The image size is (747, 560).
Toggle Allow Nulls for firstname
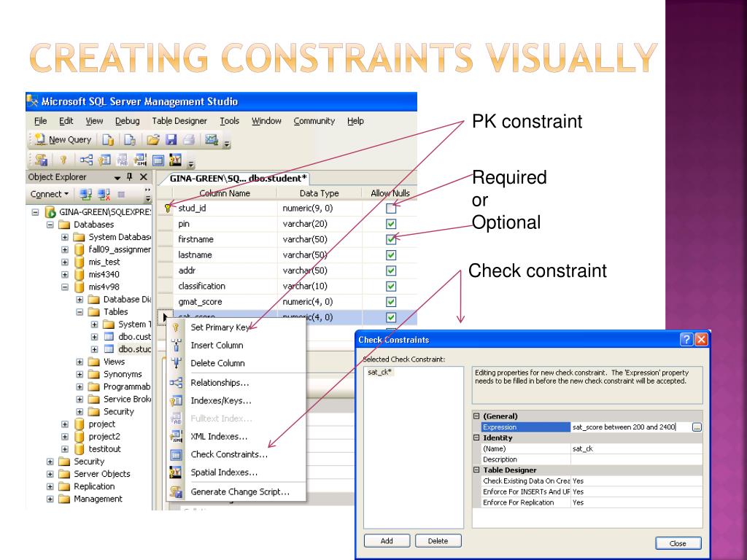click(391, 239)
